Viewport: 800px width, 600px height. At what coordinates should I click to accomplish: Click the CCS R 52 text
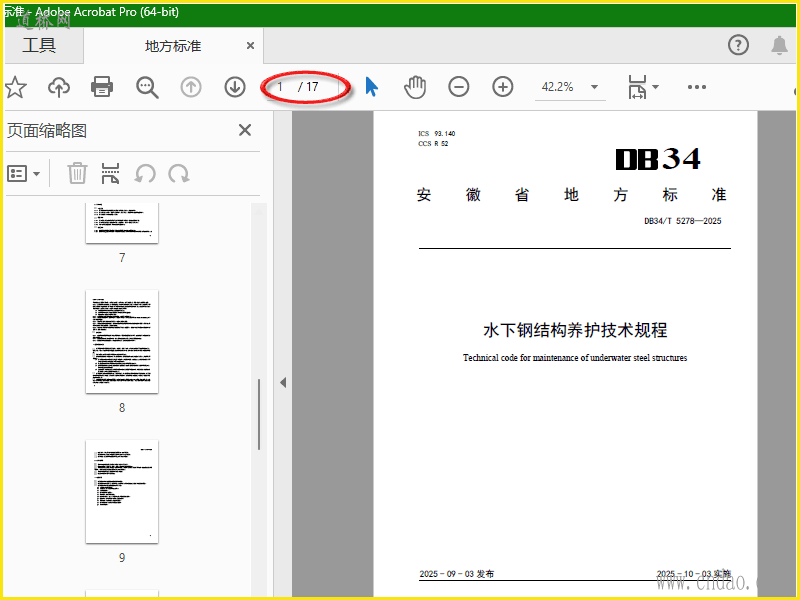coord(433,144)
